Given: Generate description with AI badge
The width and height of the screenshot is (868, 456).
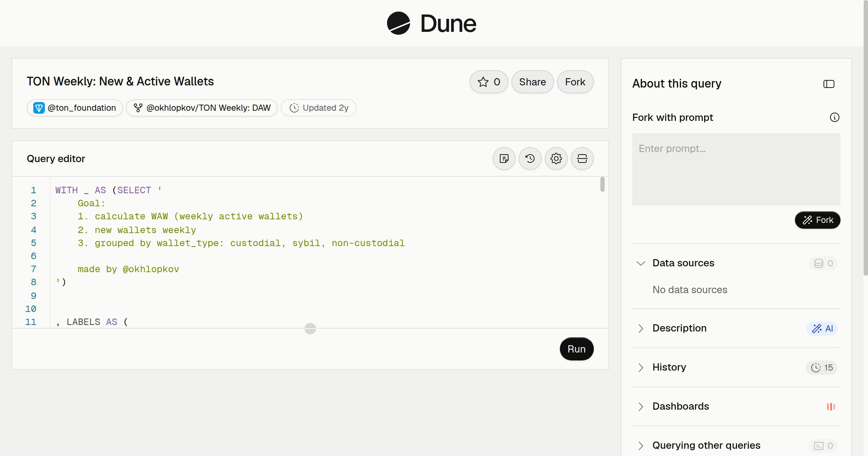Looking at the screenshot, I should pos(822,328).
